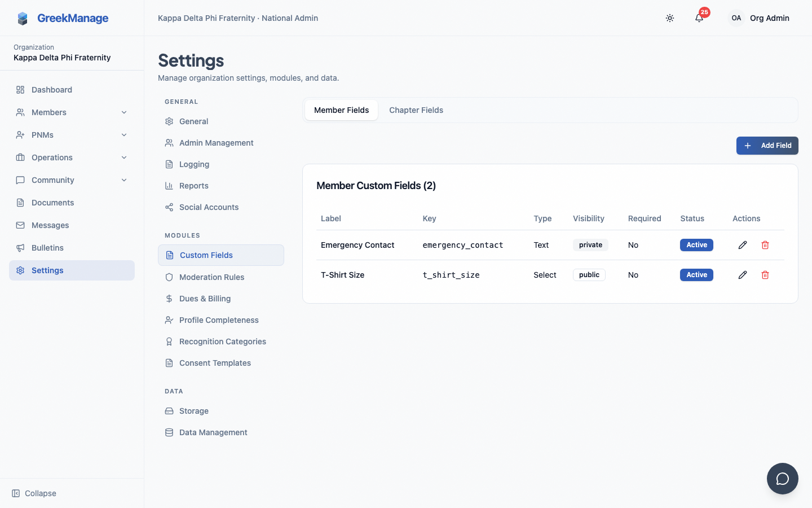Click the Reports bar chart icon

coord(169,186)
